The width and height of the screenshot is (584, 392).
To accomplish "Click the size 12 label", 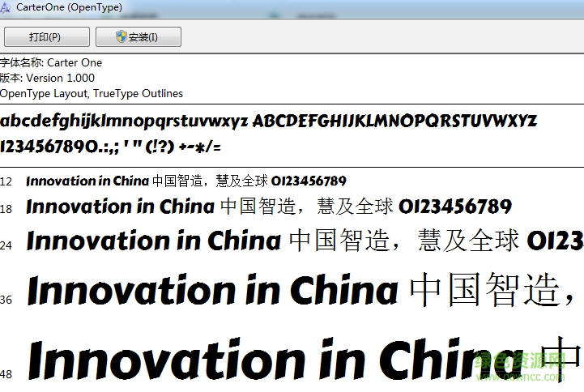I will click(6, 181).
